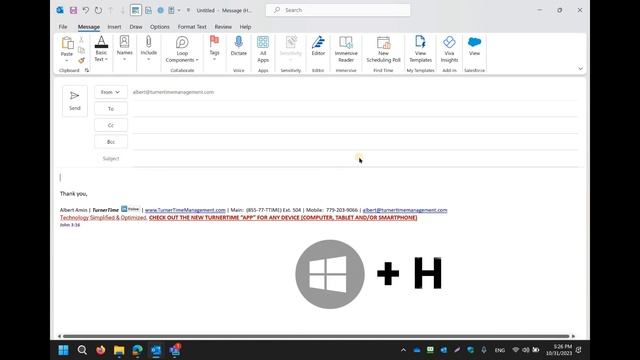Screen dimensions: 640x360
Task: Create a New Scheduling Poll
Action: [383, 49]
